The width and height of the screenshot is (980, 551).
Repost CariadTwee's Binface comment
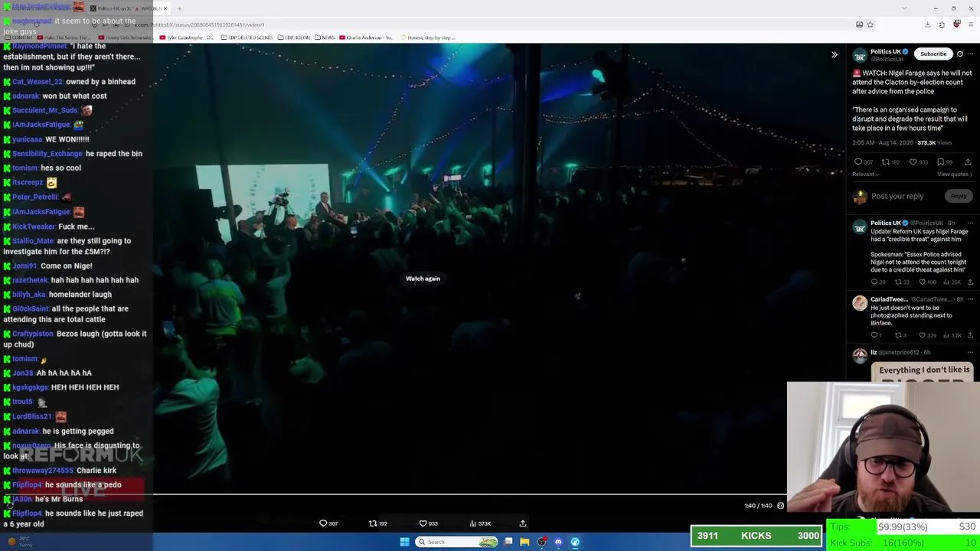(x=901, y=335)
